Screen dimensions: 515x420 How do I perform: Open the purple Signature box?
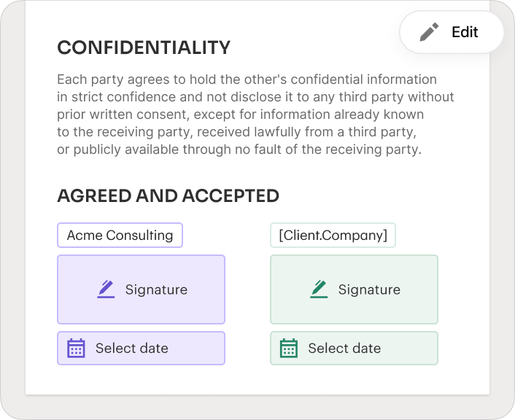tap(142, 289)
